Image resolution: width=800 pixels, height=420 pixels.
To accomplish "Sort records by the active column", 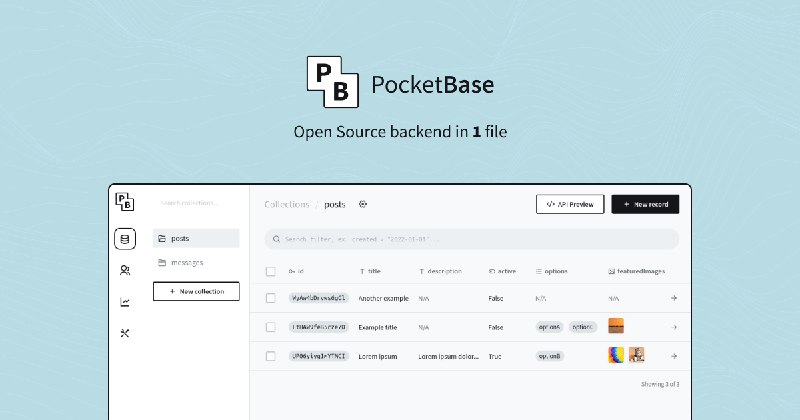I will point(503,271).
